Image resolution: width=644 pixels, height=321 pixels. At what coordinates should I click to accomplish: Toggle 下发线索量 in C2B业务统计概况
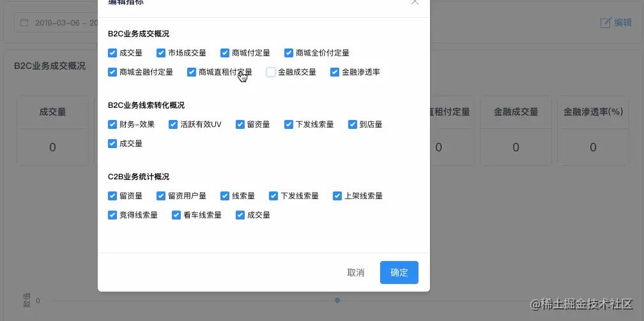pos(273,196)
